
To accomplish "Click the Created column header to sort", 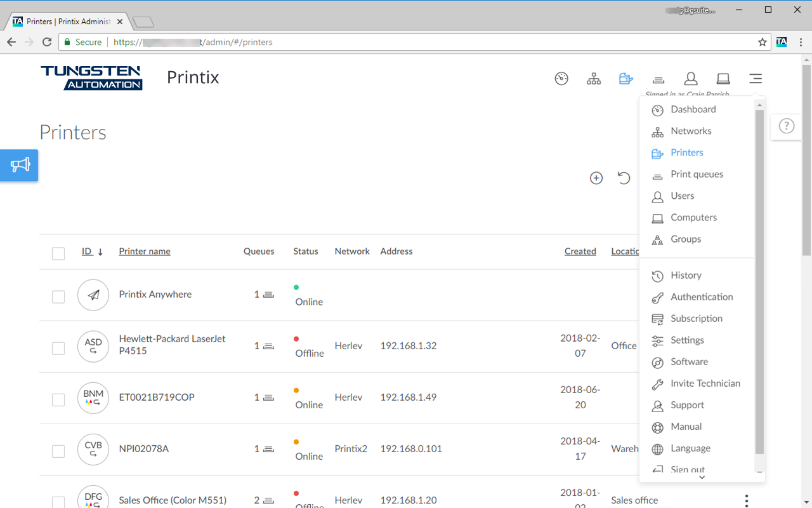I will 580,251.
